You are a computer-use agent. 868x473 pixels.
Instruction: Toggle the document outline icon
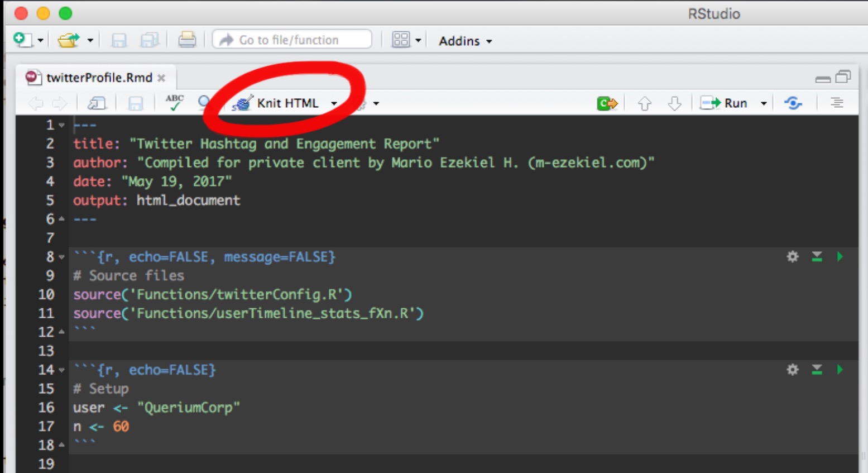tap(836, 103)
